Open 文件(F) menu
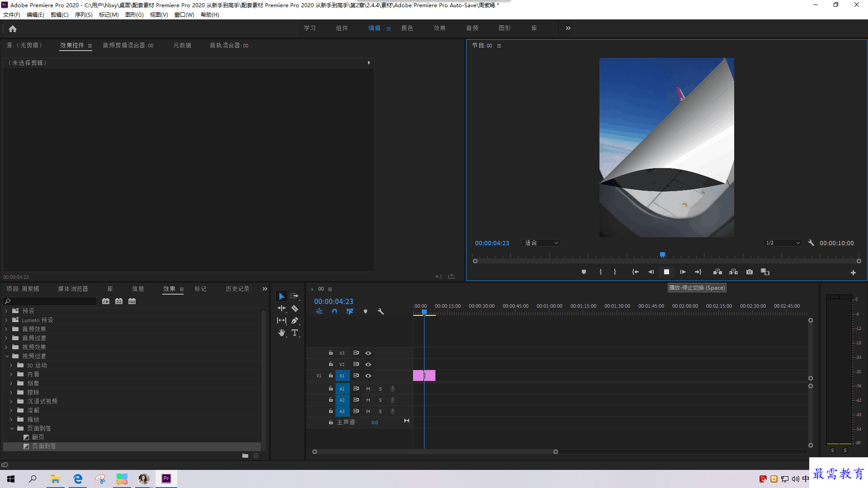This screenshot has height=488, width=868. click(12, 15)
